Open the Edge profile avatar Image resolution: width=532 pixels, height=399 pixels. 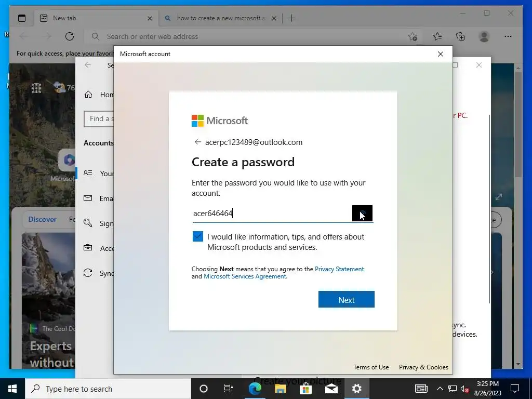pos(484,36)
